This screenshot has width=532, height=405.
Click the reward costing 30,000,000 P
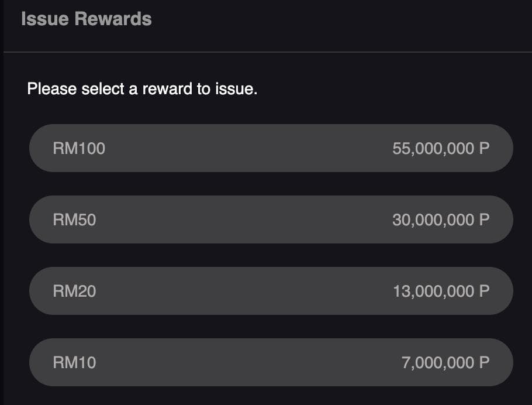(271, 219)
